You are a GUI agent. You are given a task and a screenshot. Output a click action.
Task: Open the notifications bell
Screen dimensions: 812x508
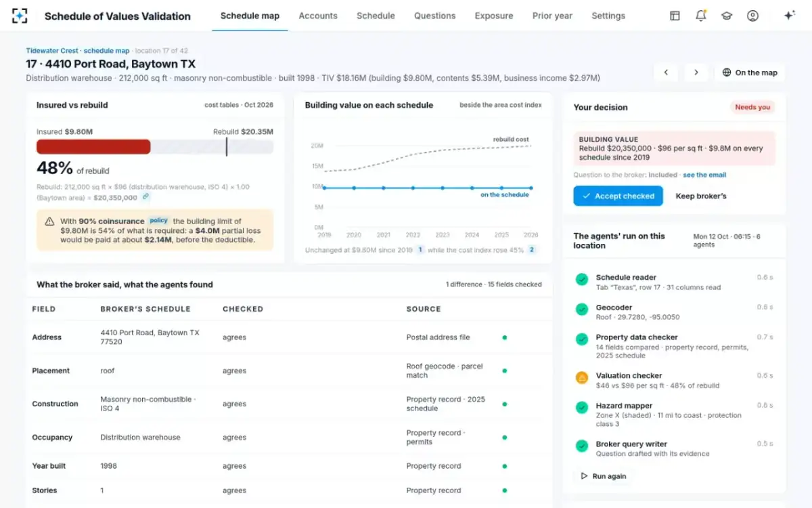(701, 16)
